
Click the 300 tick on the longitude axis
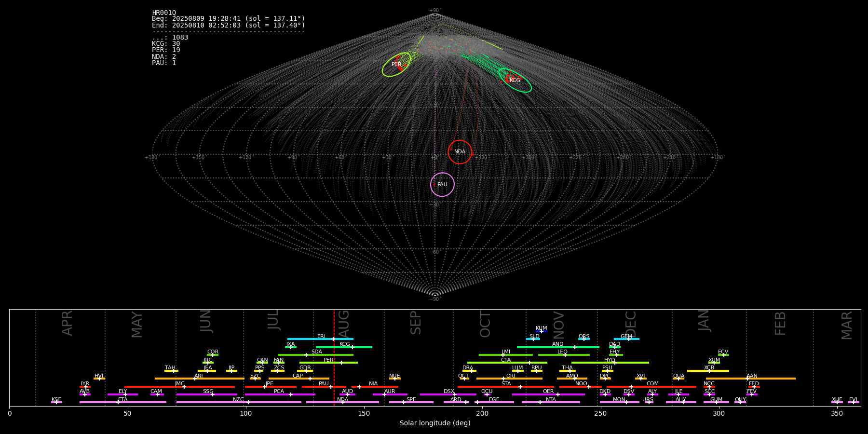[719, 413]
